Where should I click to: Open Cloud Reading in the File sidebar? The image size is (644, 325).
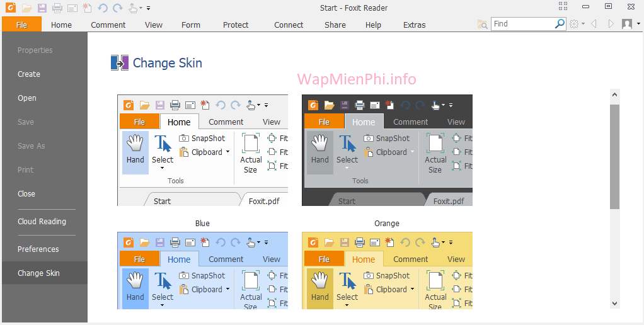pyautogui.click(x=45, y=222)
